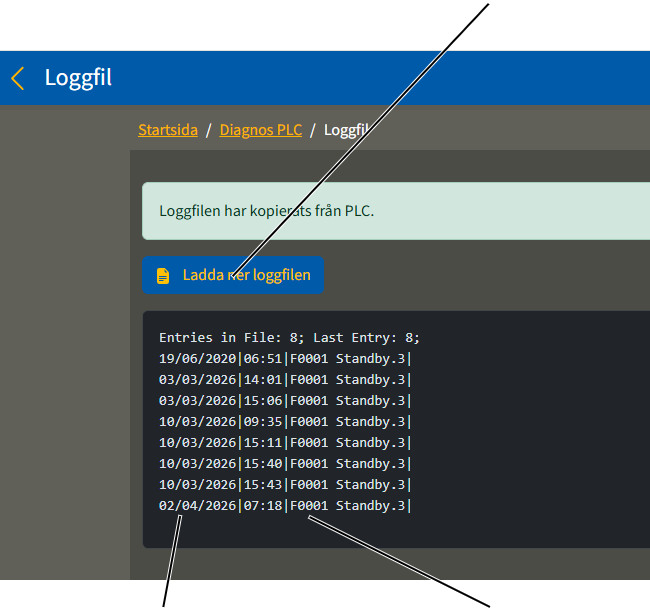The height and width of the screenshot is (611, 650).
Task: Click the document icon in download button
Action: (163, 276)
